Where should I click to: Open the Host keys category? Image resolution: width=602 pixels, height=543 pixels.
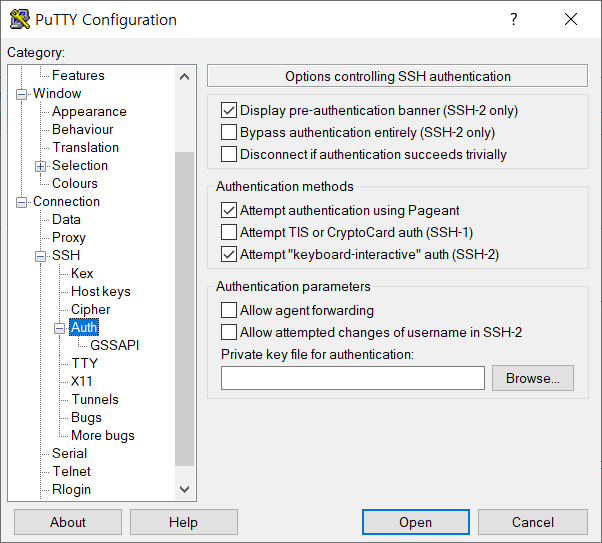pyautogui.click(x=101, y=291)
